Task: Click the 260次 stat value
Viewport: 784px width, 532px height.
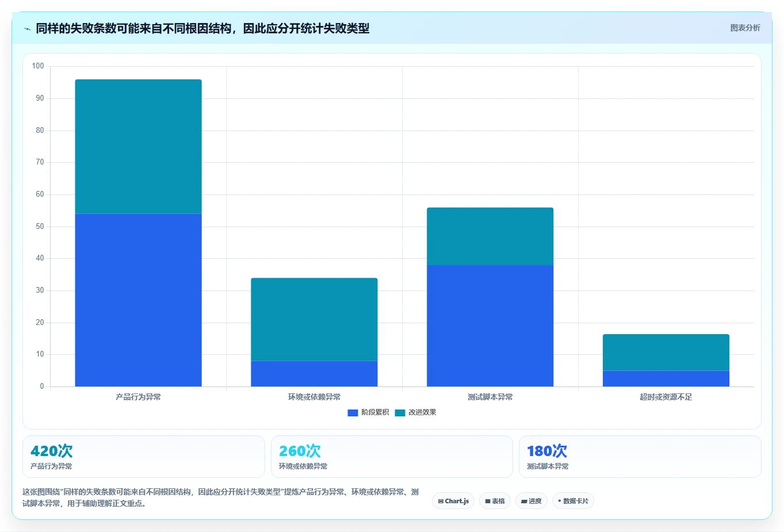Action: click(300, 451)
